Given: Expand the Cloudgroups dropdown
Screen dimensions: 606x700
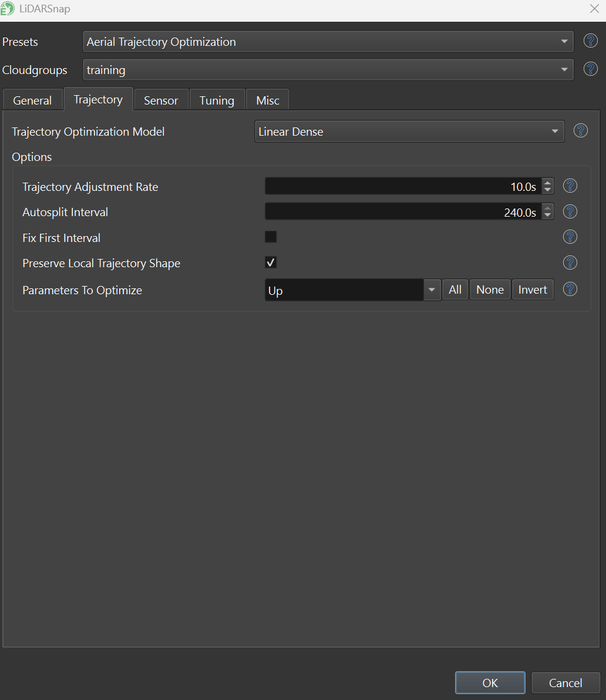Looking at the screenshot, I should coord(328,70).
